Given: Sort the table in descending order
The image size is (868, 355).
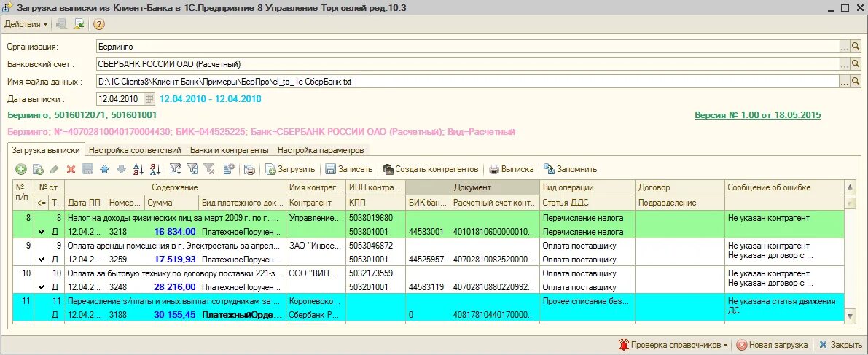Looking at the screenshot, I should click(x=155, y=169).
